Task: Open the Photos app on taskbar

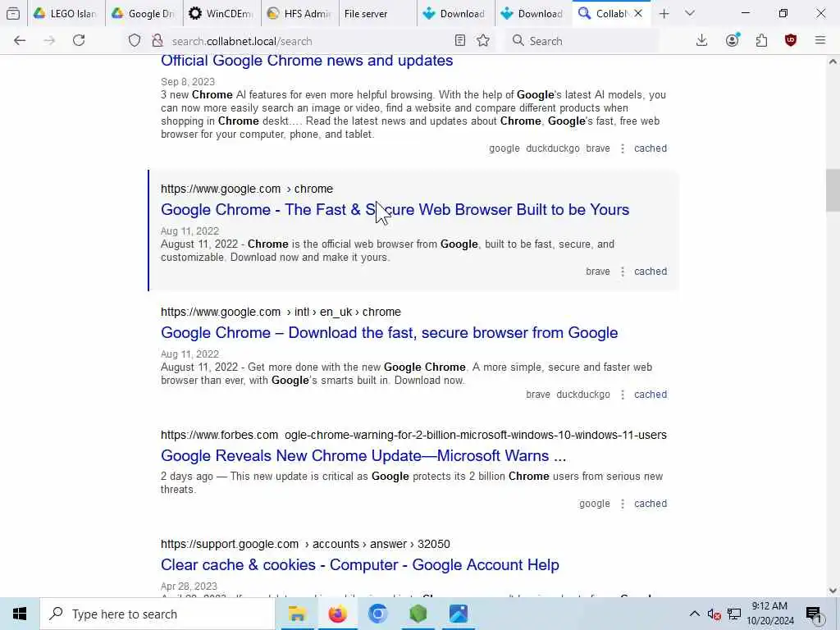Action: click(x=459, y=614)
